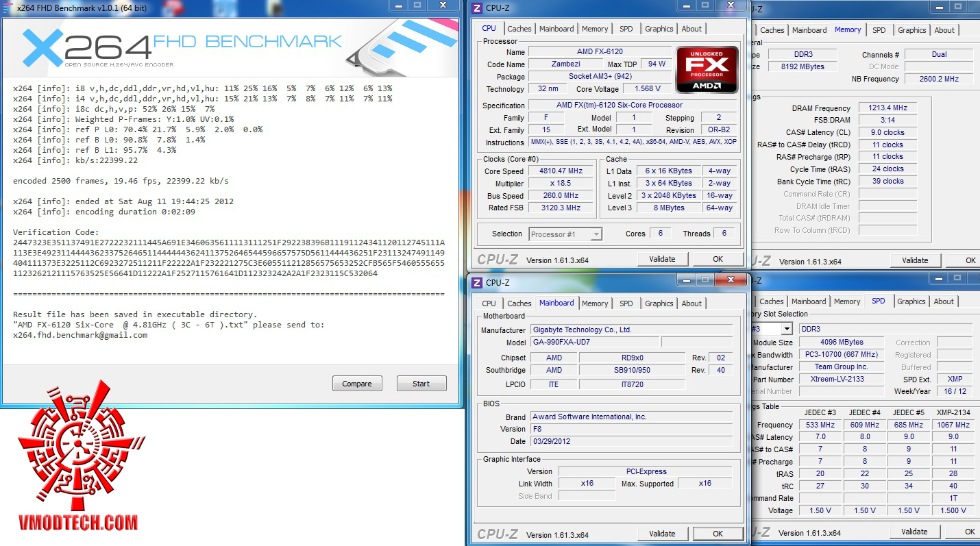
Task: Click Validate in the Mainboard window
Action: pyautogui.click(x=662, y=534)
